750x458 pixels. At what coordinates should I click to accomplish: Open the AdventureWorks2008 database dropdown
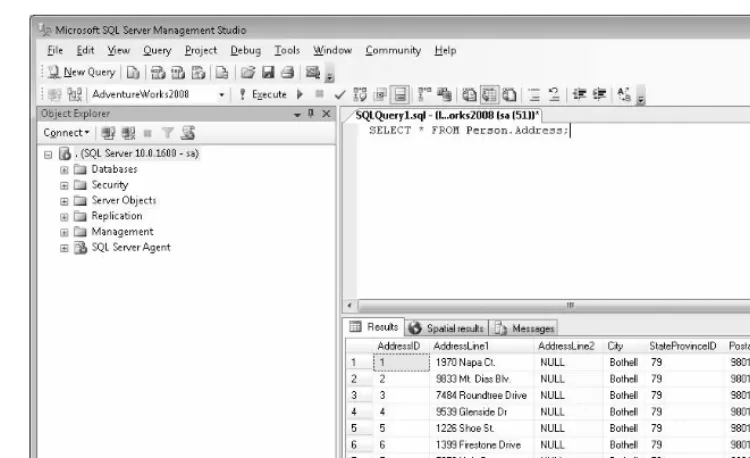(221, 95)
